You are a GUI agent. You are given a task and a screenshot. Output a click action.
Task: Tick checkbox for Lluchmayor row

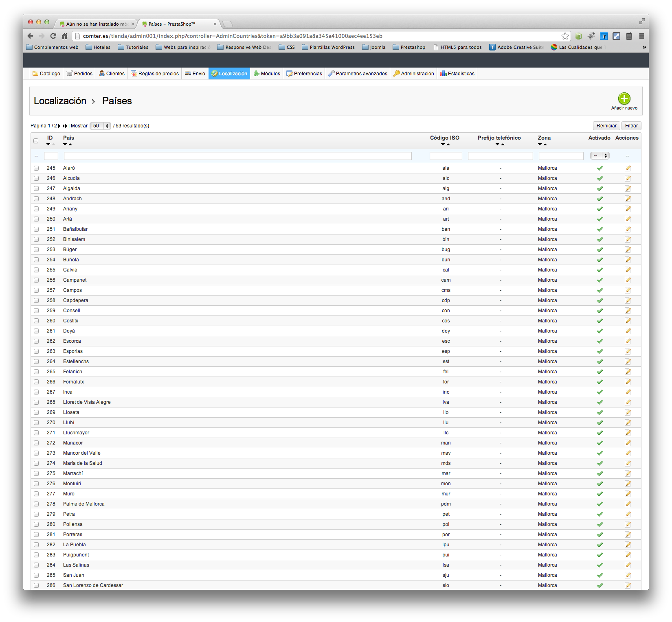point(36,433)
